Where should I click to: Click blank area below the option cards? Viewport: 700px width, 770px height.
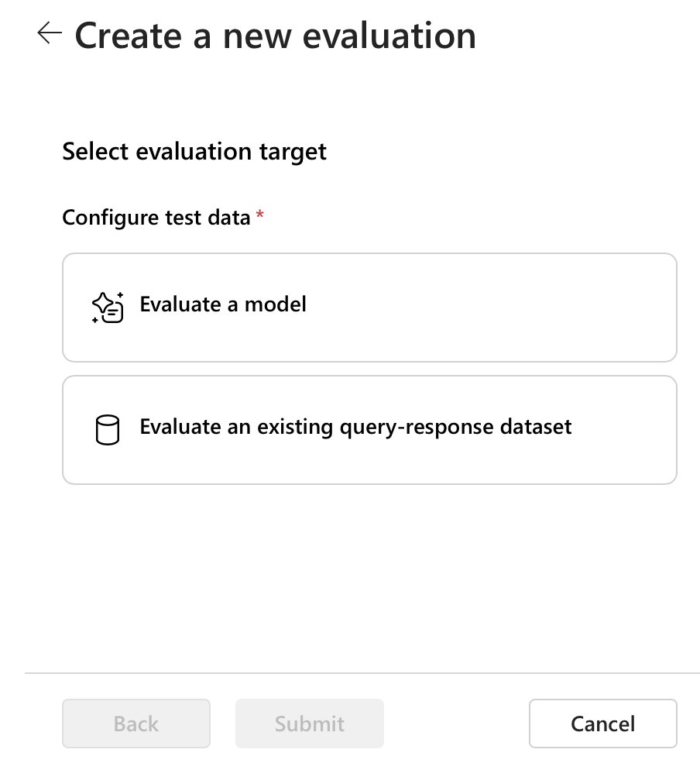[362, 573]
